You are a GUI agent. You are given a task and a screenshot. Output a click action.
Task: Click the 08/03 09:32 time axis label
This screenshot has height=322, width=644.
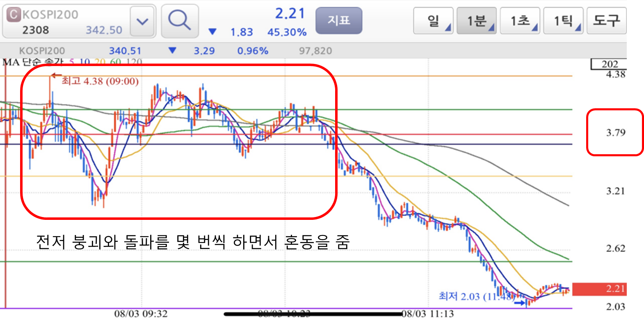pos(141,314)
